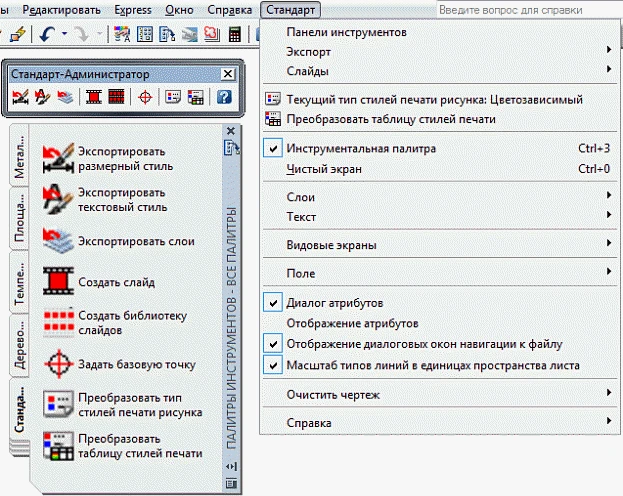Expand the Экспорт submenu
623x496 pixels.
click(308, 50)
